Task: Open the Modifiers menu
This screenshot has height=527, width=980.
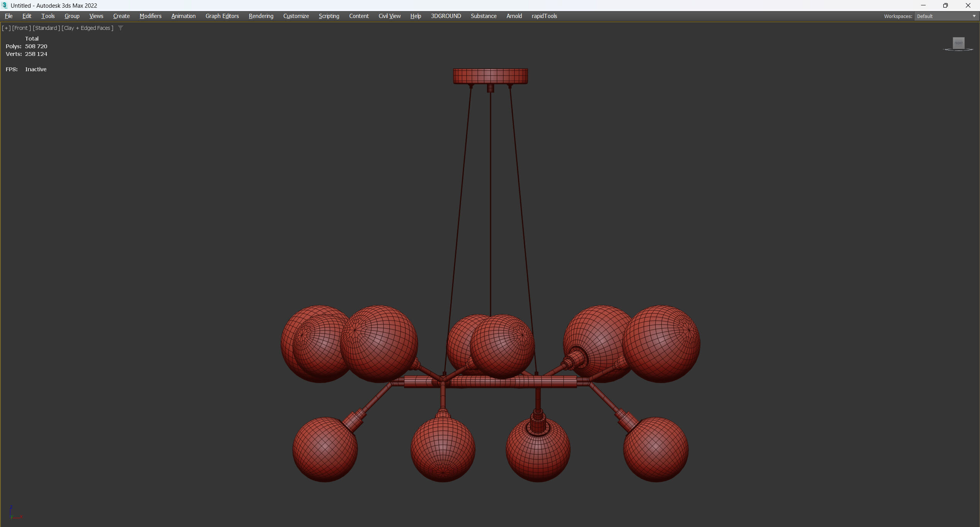Action: click(150, 16)
